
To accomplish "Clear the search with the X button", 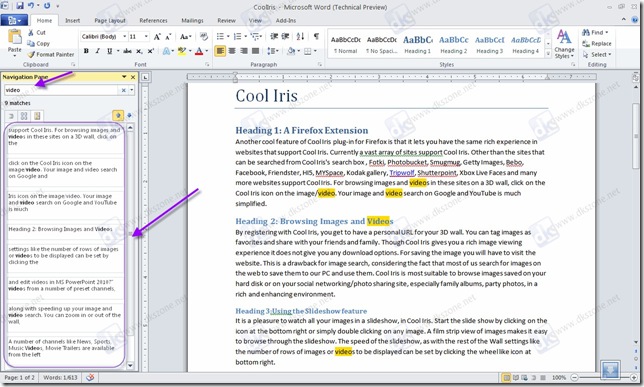I will tap(124, 90).
